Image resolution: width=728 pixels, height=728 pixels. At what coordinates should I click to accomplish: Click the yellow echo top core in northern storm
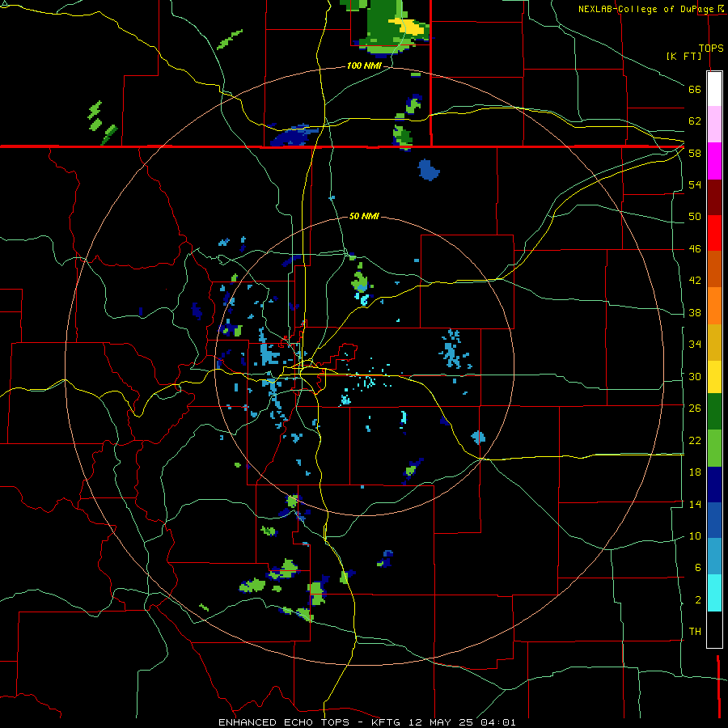[x=411, y=27]
